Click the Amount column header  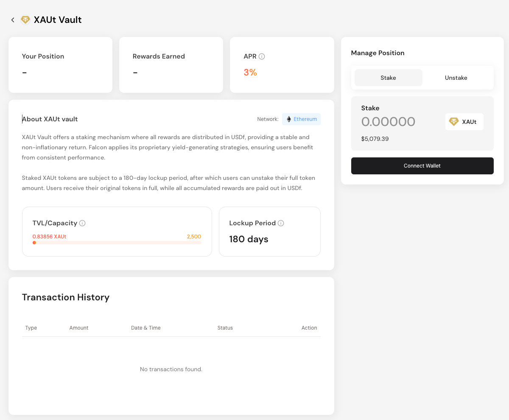pyautogui.click(x=79, y=328)
